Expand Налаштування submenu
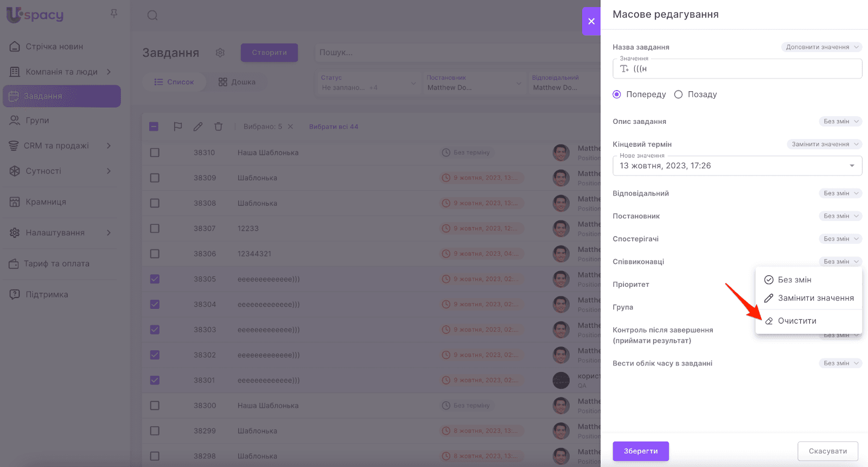The image size is (868, 467). [x=108, y=233]
